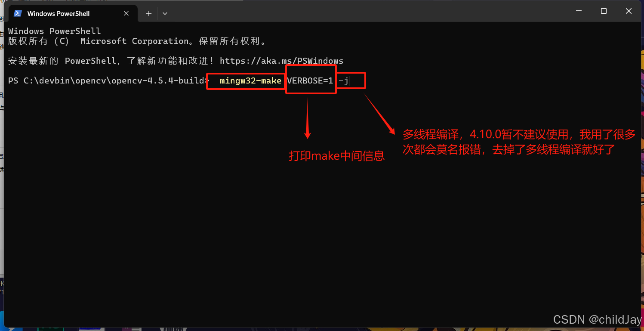
Task: Place cursor after the -j flag
Action: click(x=349, y=80)
